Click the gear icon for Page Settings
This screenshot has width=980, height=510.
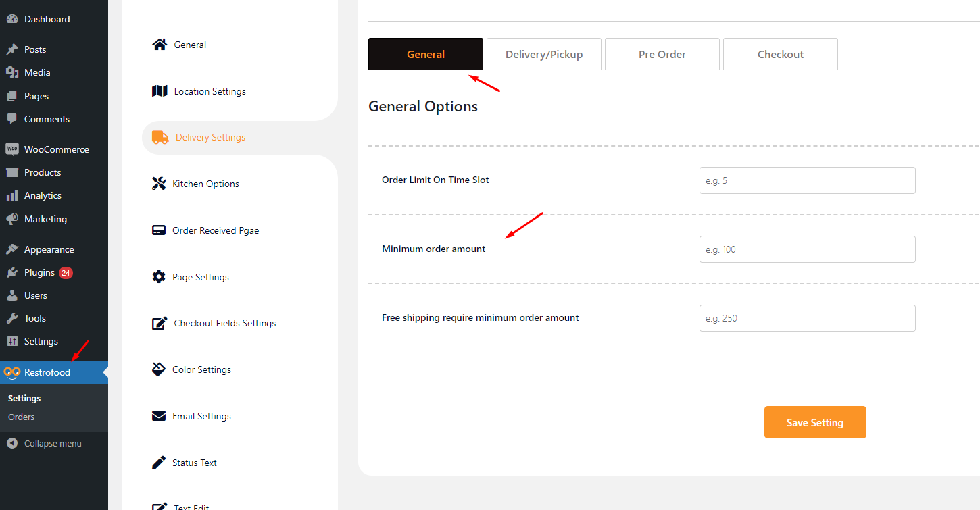[x=159, y=277]
